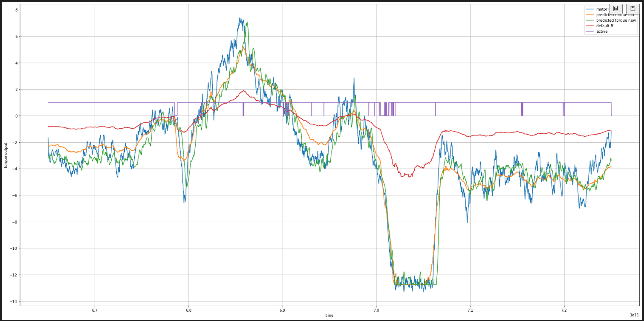Select the 'predicted torque old' legend label
644x321 pixels.
point(615,15)
